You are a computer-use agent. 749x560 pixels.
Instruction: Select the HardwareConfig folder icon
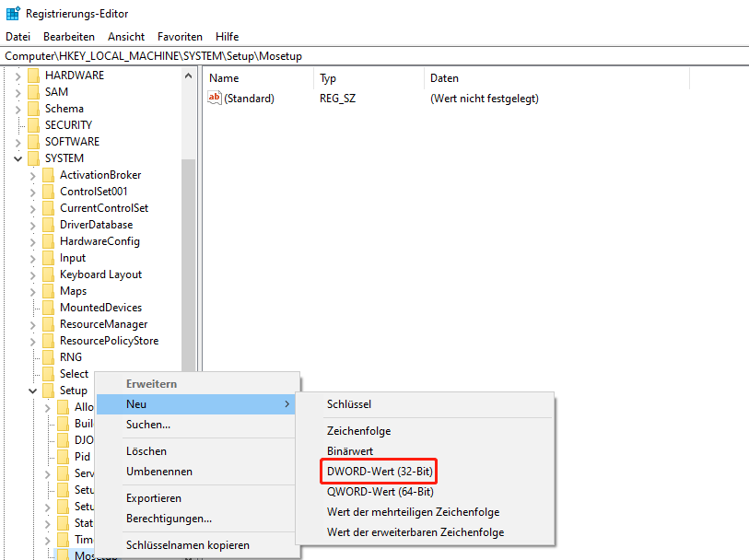click(x=48, y=241)
